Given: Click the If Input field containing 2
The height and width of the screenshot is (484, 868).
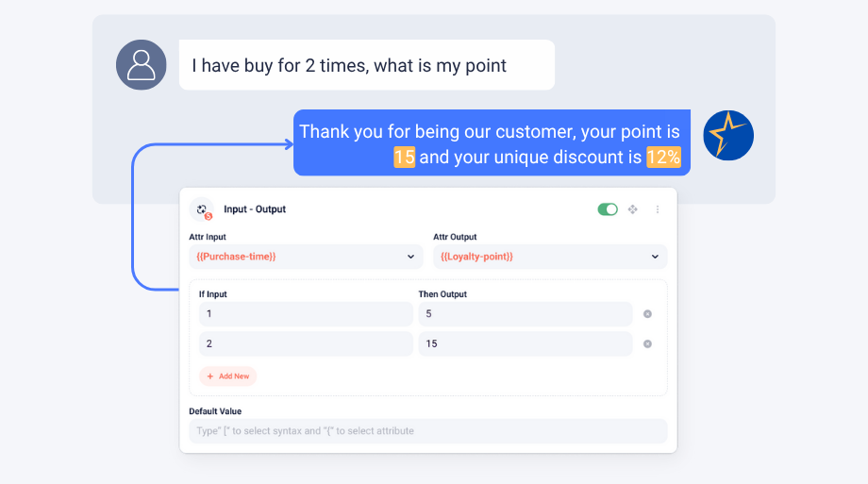Looking at the screenshot, I should [306, 343].
